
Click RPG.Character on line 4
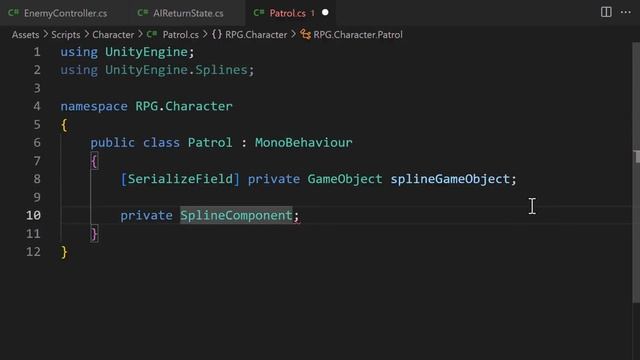(x=184, y=106)
